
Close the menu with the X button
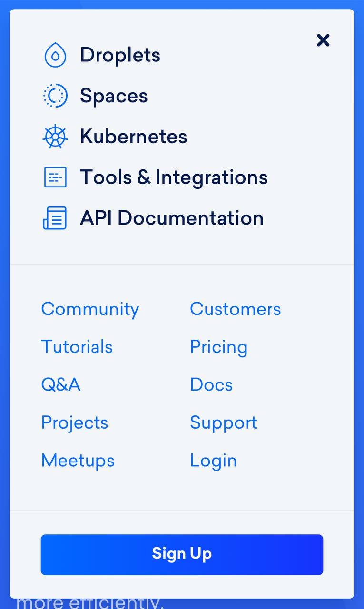pos(323,40)
